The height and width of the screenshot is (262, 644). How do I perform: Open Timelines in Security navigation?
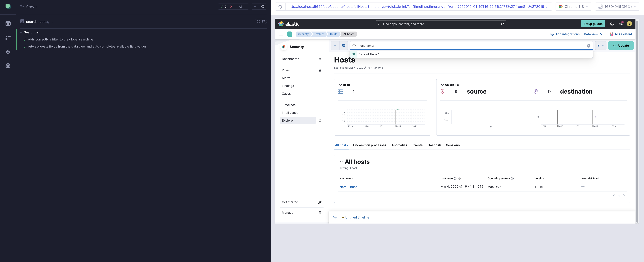tap(289, 105)
